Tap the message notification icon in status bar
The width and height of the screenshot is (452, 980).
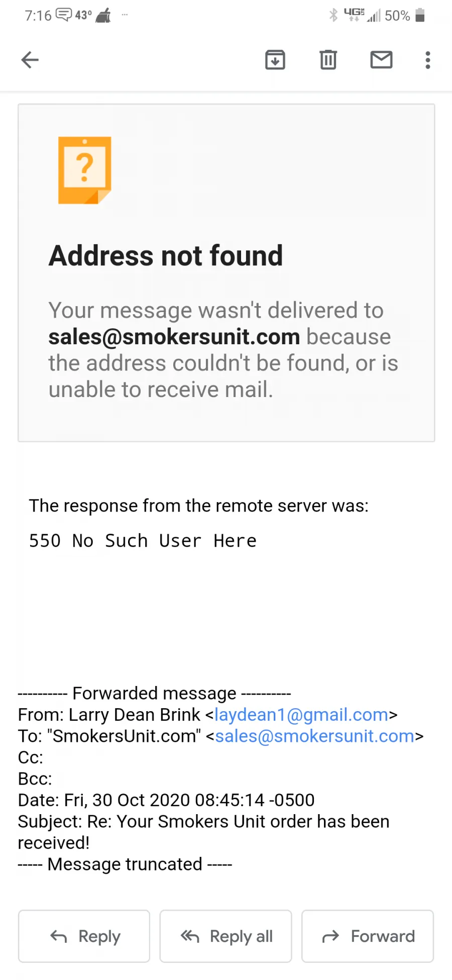64,15
